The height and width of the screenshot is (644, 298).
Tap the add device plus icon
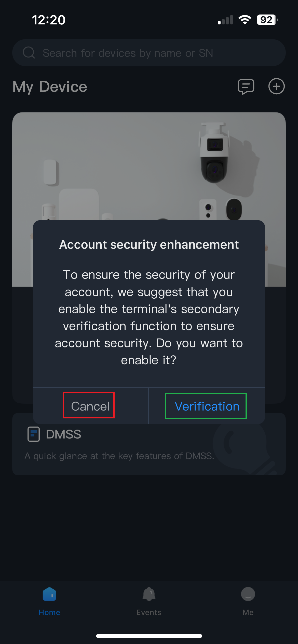276,86
